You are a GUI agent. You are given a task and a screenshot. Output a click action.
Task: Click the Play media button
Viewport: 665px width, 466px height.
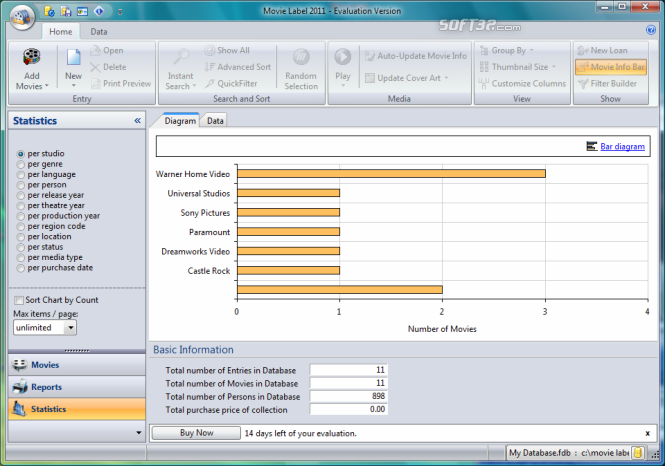(x=343, y=66)
